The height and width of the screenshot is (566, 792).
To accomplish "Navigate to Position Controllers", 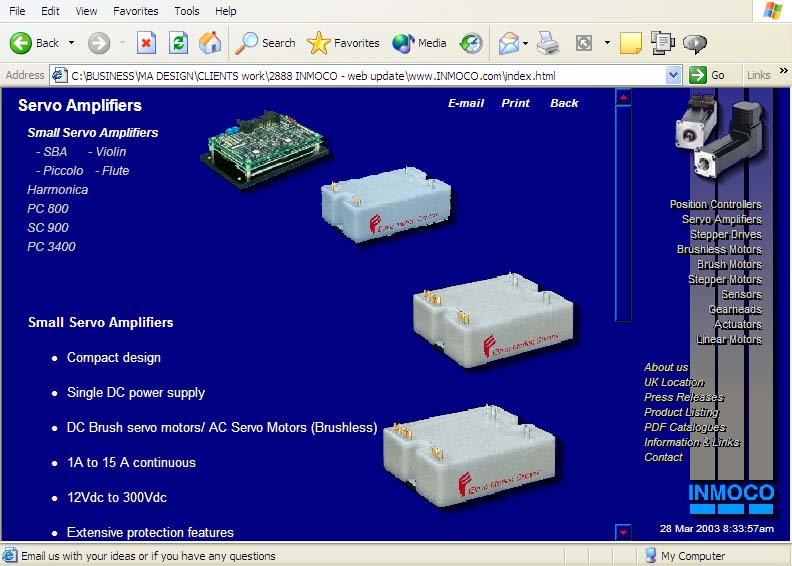I will coord(716,204).
